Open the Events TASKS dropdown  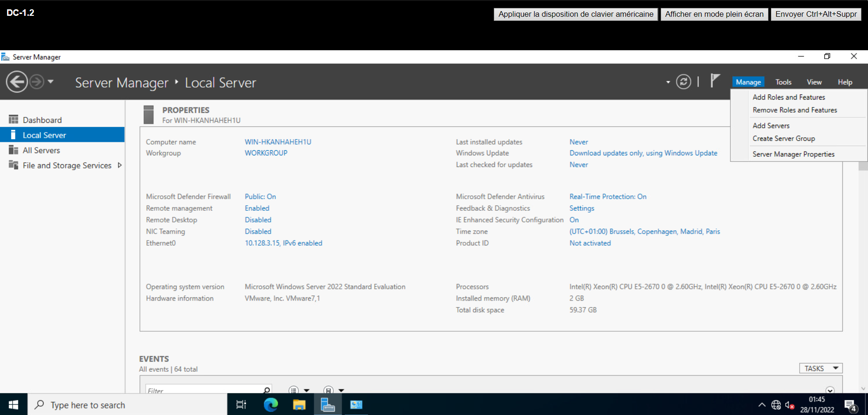821,368
